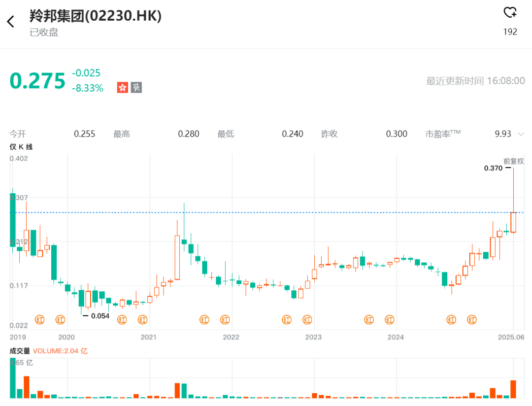The image size is (532, 406).
Task: Tap the 最高 label
Action: [122, 134]
